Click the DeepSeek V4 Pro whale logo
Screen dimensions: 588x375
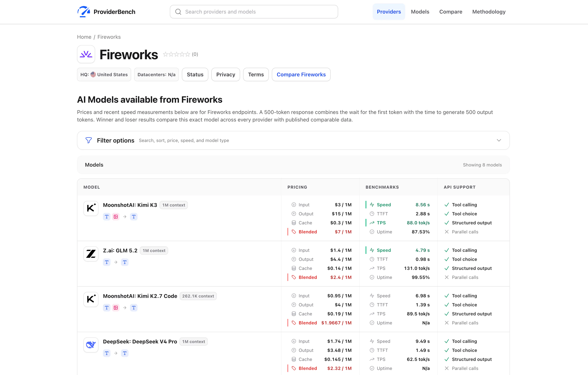[91, 345]
